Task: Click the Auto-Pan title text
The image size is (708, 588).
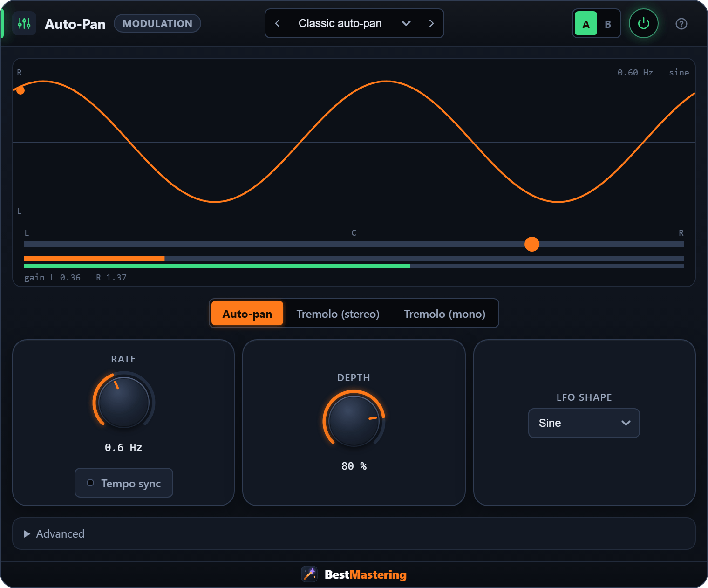Action: coord(75,24)
